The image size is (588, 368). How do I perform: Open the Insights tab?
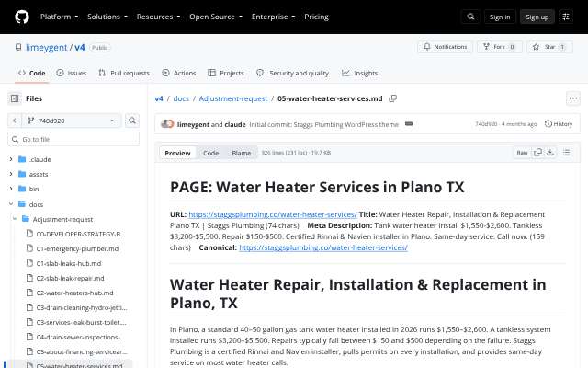coord(359,73)
